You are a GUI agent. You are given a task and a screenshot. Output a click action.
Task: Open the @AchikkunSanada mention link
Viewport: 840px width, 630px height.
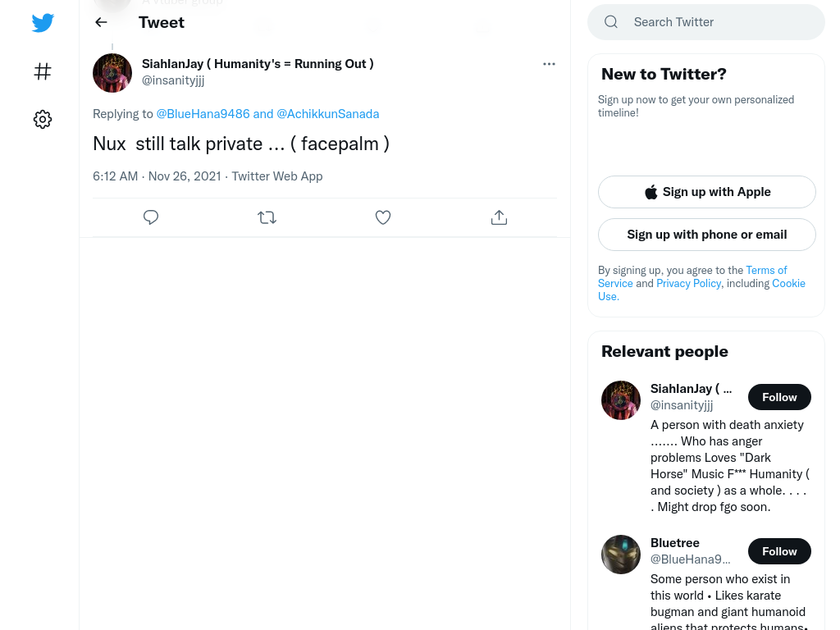tap(328, 114)
